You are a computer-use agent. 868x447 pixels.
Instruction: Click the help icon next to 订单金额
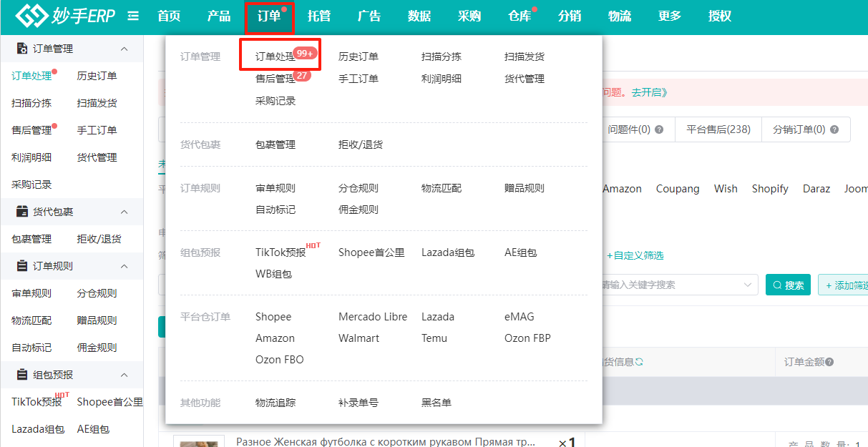coord(829,362)
